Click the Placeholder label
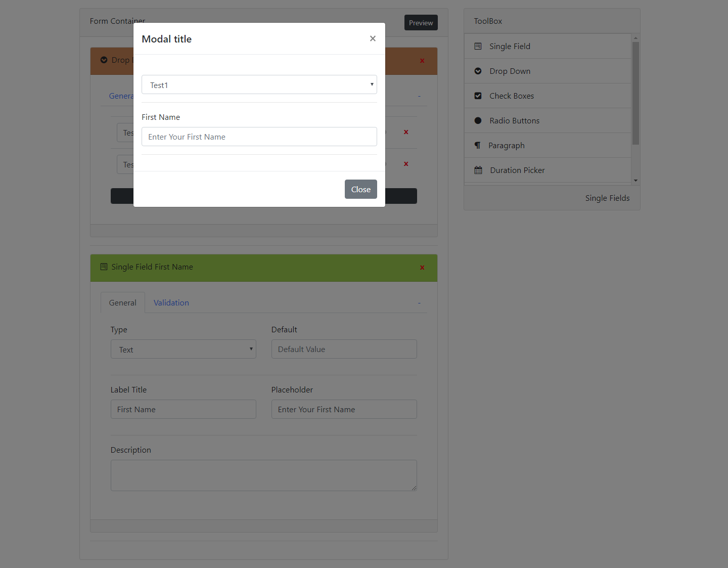 click(292, 389)
